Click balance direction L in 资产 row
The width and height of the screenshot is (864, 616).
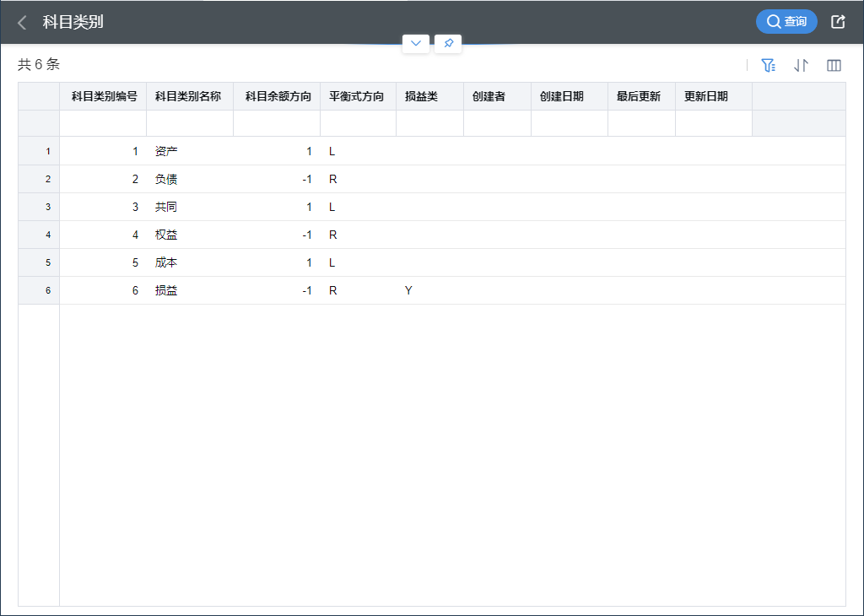pyautogui.click(x=332, y=151)
